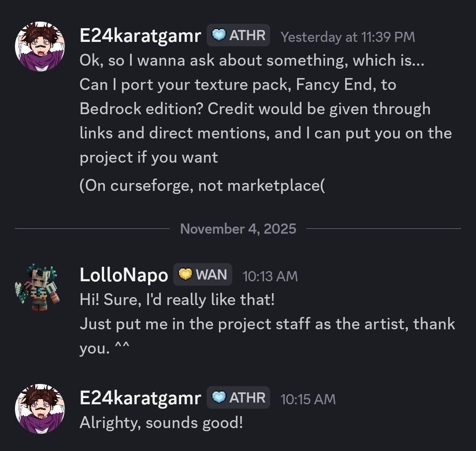Select the "Alrighty, sounds good!" message
The image size is (476, 451).
point(161,423)
